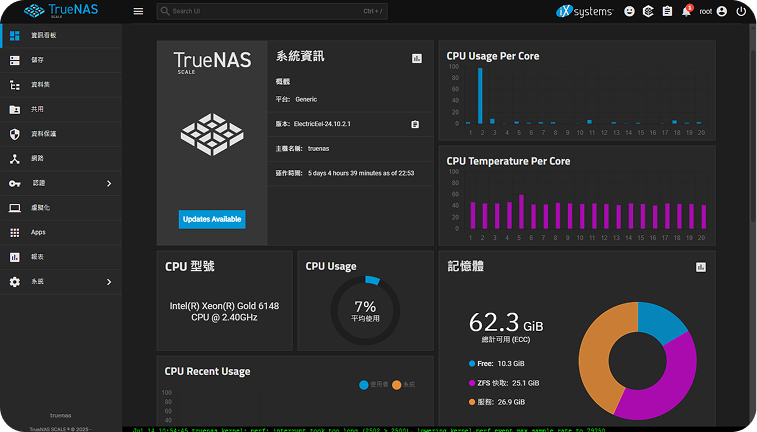Copy version using clipboard icon beside ElectricEel
The image size is (757, 432).
click(415, 124)
